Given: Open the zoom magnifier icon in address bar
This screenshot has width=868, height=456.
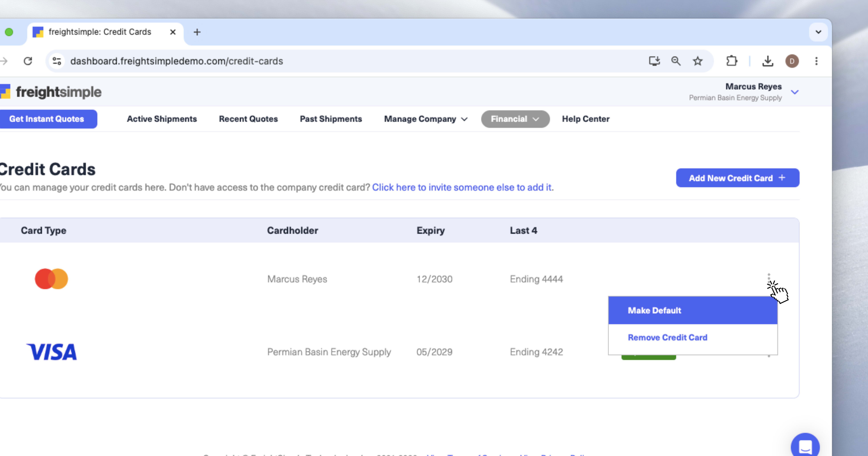Looking at the screenshot, I should pyautogui.click(x=676, y=61).
